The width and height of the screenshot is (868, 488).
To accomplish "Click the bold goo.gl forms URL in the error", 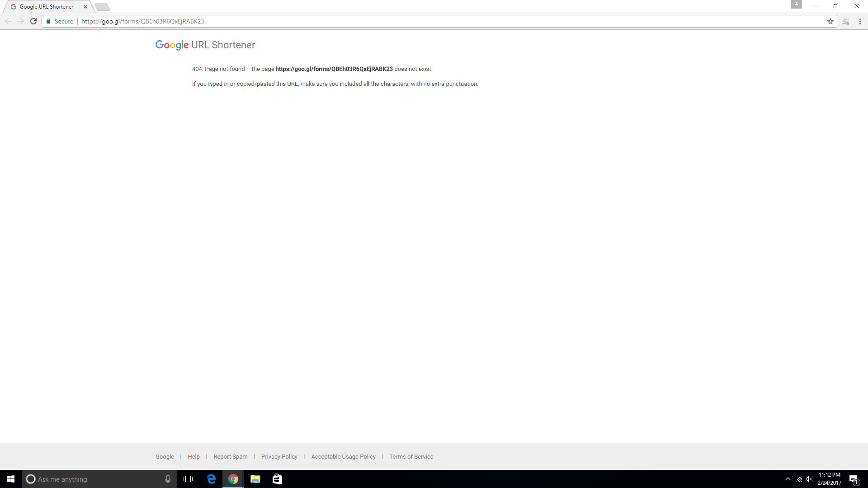I will pyautogui.click(x=334, y=69).
